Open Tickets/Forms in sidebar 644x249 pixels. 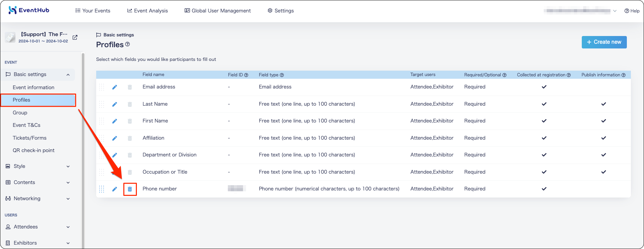(30, 138)
